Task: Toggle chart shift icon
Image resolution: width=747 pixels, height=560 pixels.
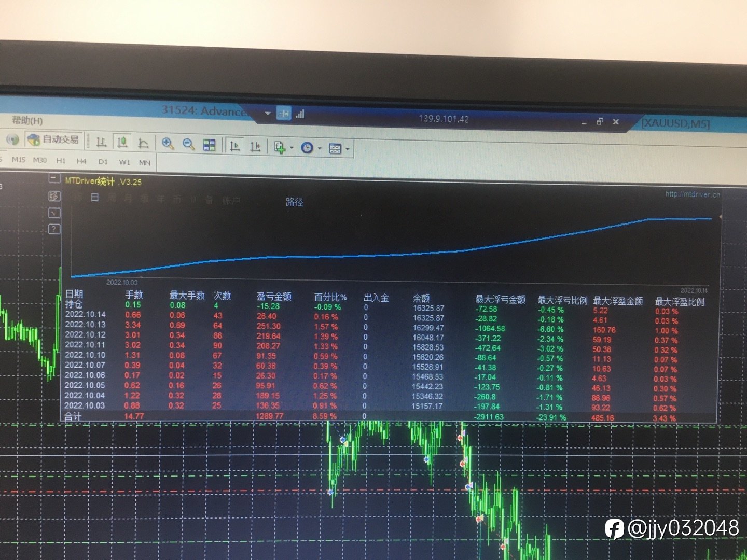Action: pos(255,147)
